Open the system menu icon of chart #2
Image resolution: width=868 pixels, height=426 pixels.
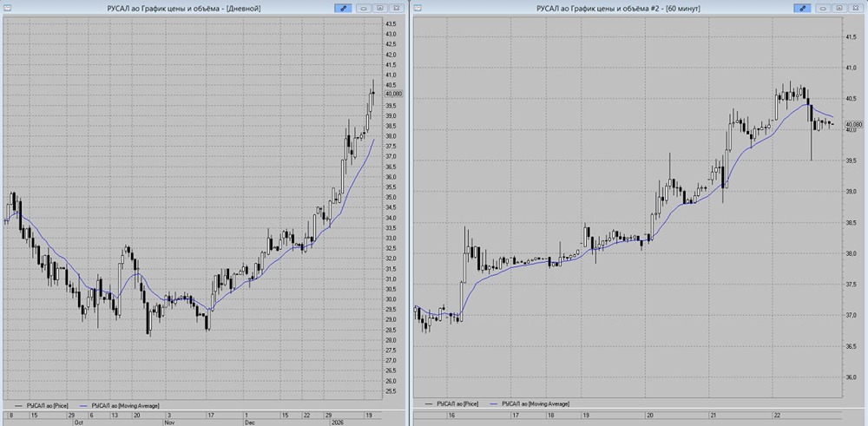pyautogui.click(x=418, y=9)
